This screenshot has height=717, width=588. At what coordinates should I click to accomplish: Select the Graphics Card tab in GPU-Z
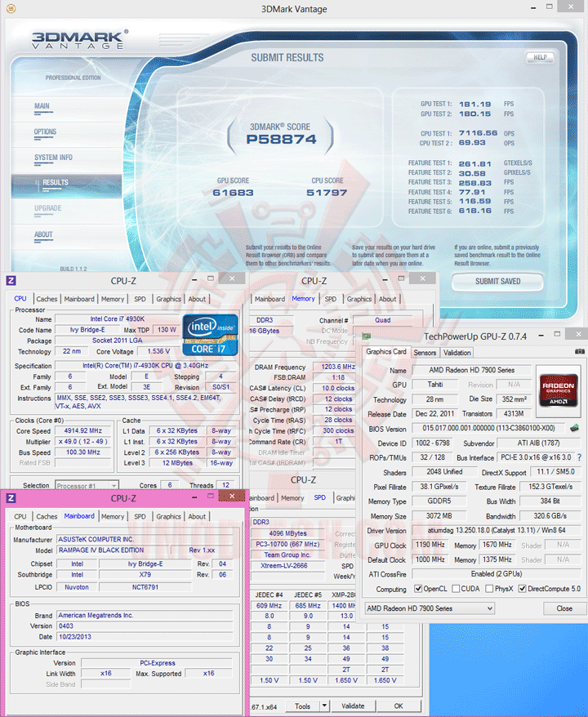pos(386,352)
